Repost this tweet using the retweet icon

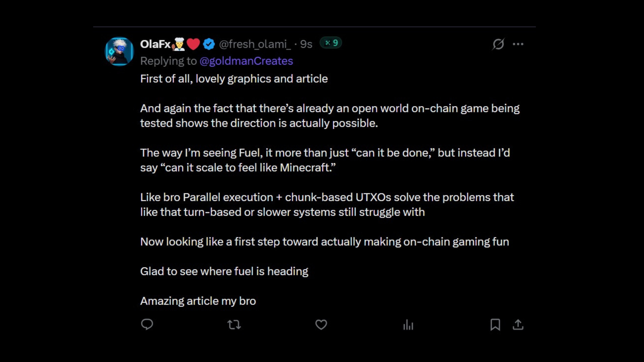(234, 325)
